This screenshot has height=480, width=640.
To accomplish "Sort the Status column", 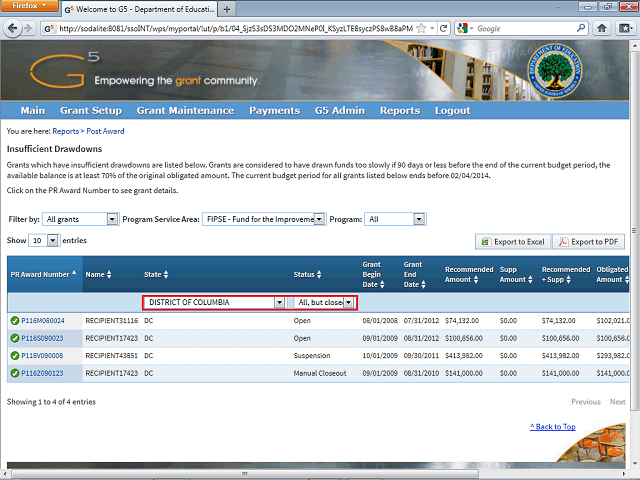I will click(321, 274).
